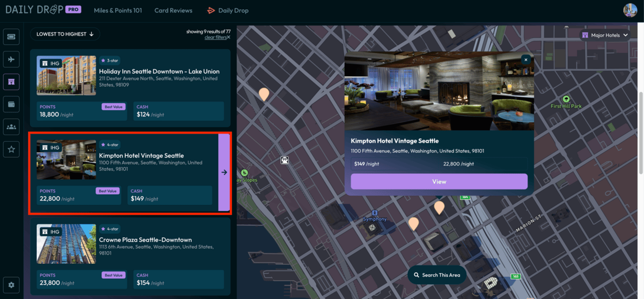Screen dimensions: 644x299
Task: Click the View button for Kimpton
Action: tap(439, 181)
